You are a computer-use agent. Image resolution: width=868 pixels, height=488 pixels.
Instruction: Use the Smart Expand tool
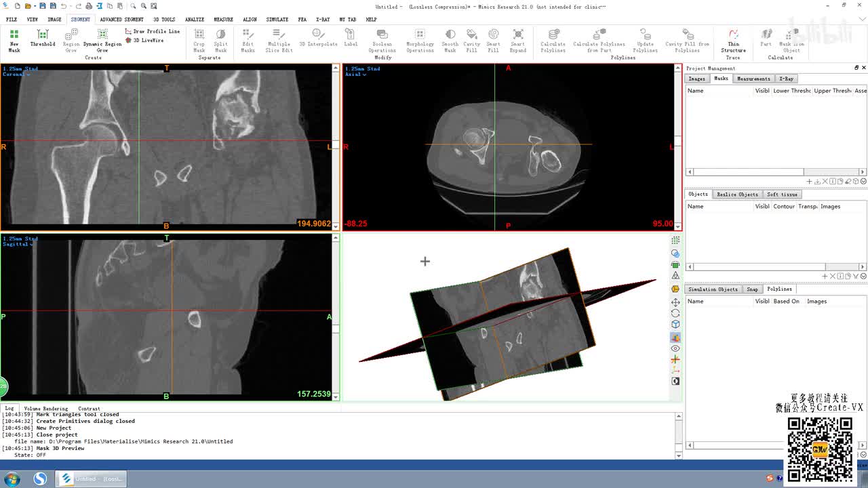pyautogui.click(x=518, y=40)
